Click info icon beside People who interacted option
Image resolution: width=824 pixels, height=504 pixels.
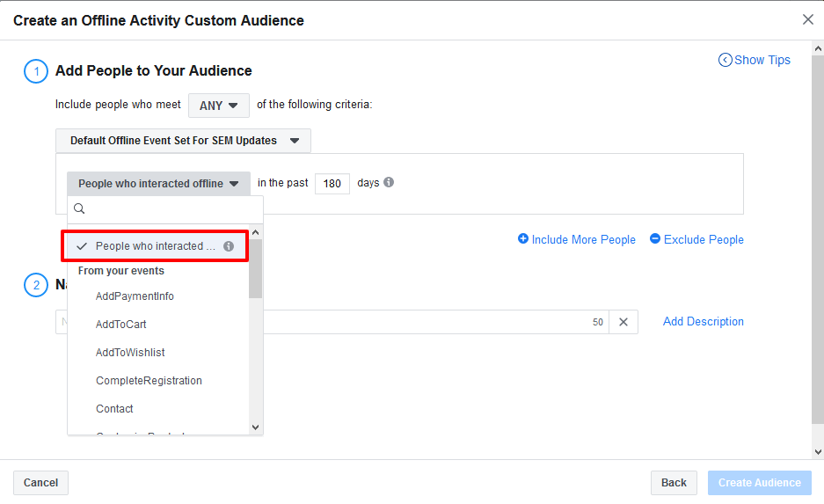(x=229, y=246)
